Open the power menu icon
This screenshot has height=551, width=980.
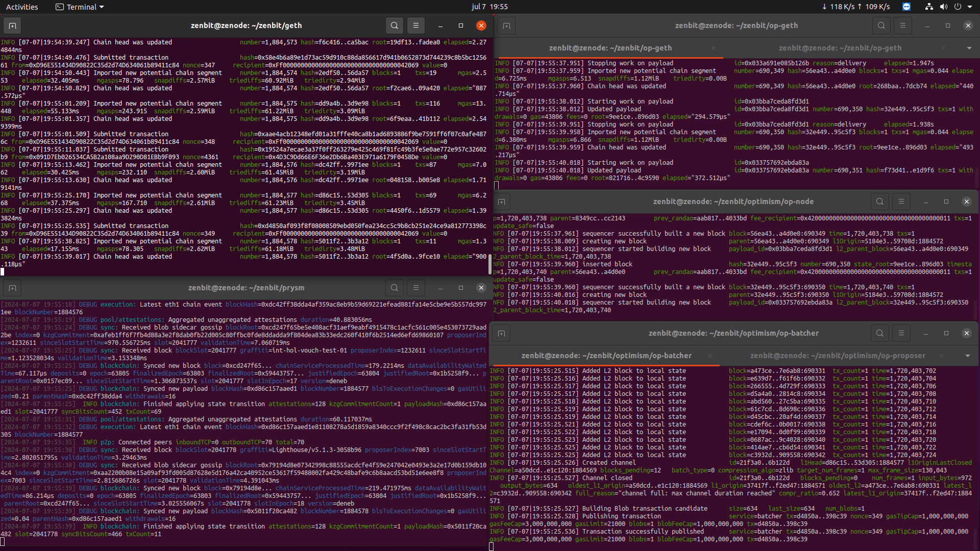point(958,7)
